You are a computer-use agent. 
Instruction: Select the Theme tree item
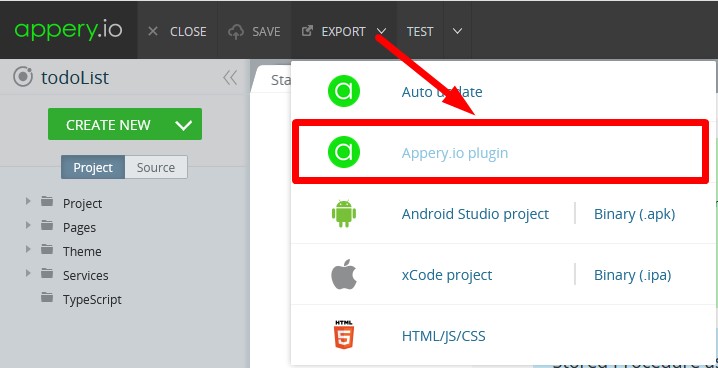pos(82,252)
